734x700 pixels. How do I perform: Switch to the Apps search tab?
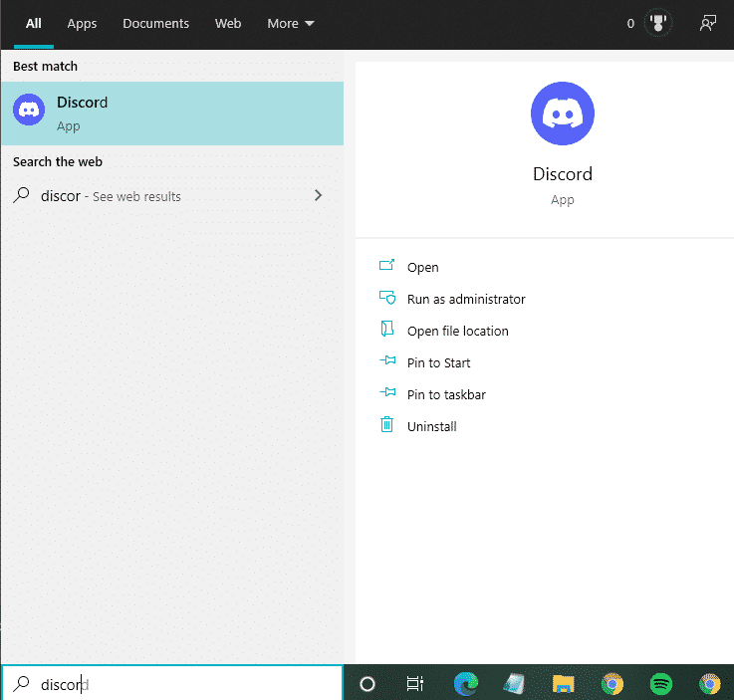click(82, 24)
